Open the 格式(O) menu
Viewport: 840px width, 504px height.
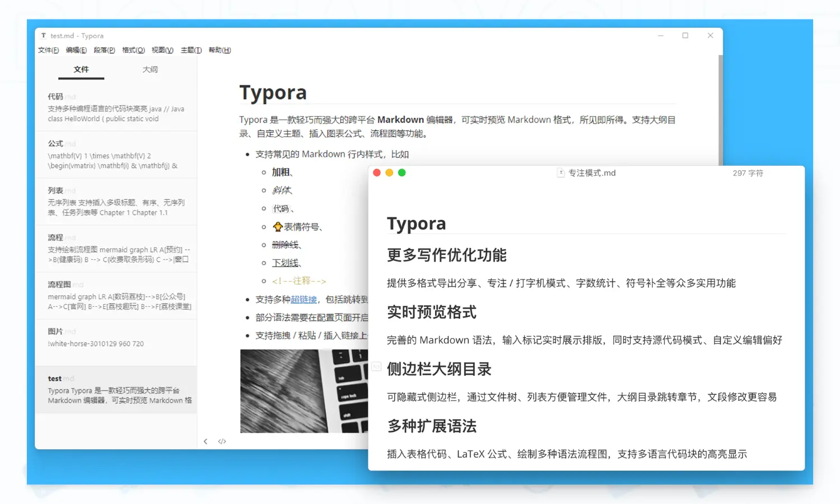pos(133,50)
